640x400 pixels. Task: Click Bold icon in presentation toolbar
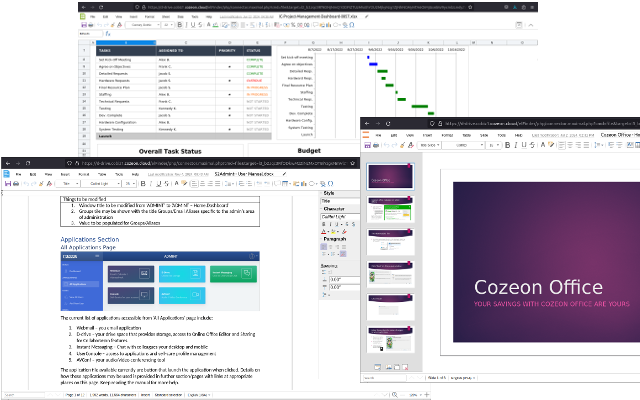(508, 144)
